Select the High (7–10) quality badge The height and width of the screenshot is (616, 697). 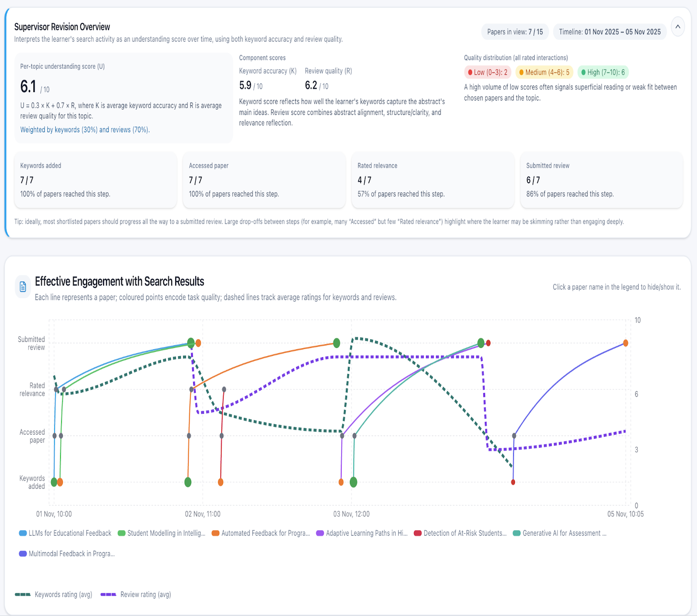[603, 72]
